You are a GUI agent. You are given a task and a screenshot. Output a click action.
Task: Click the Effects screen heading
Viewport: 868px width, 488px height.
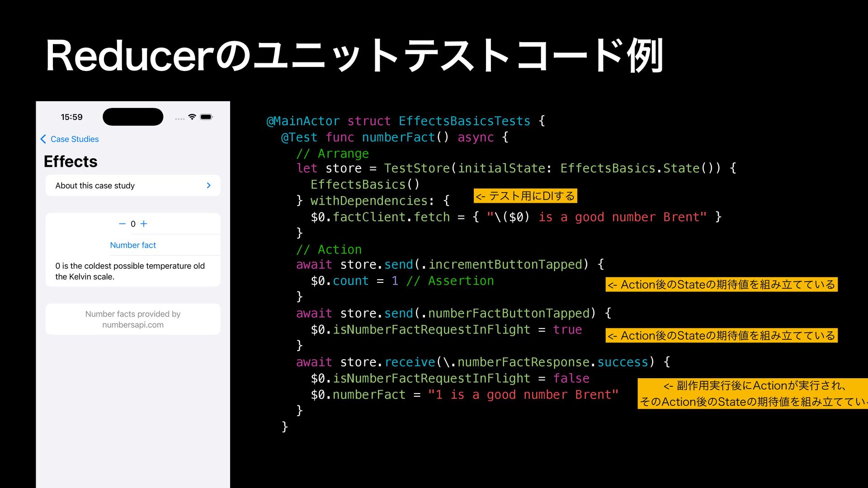point(71,162)
